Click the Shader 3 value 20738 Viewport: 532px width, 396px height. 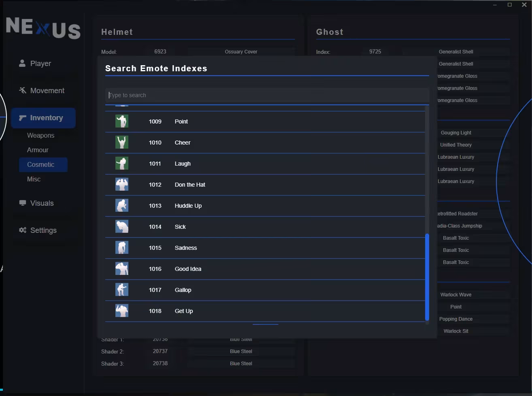[160, 363]
